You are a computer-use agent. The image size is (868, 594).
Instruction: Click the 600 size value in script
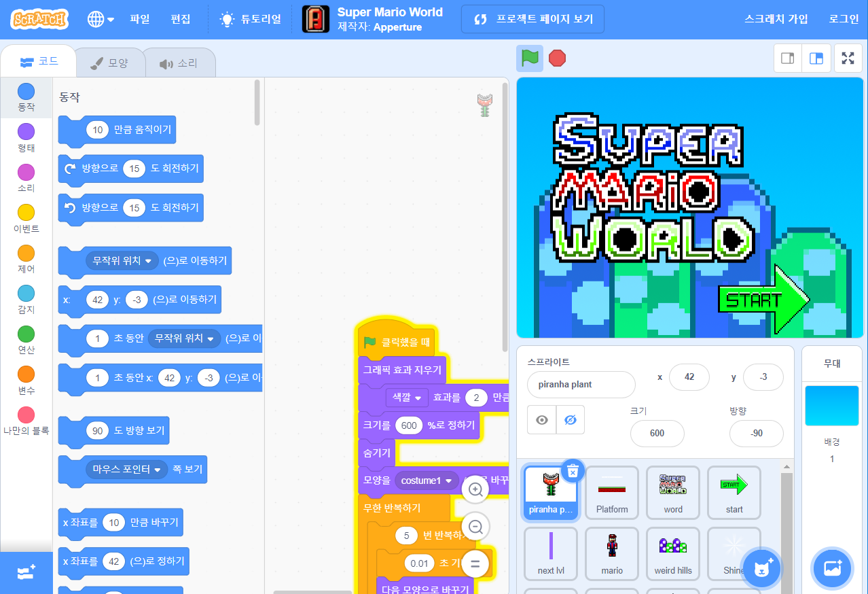pos(410,425)
